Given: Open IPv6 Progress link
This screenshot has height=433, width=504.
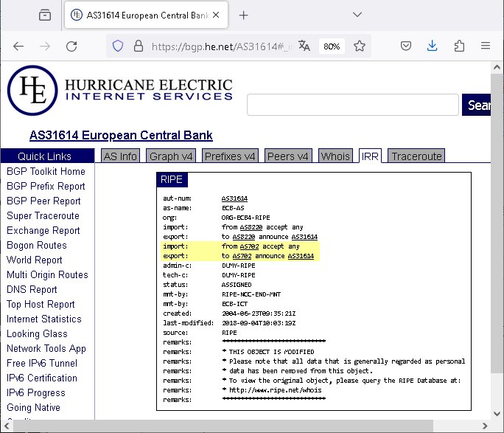Looking at the screenshot, I should [x=36, y=392].
